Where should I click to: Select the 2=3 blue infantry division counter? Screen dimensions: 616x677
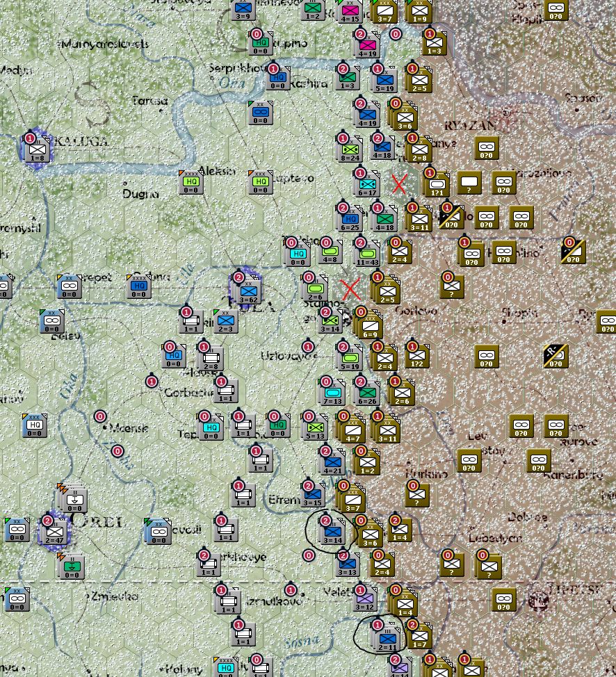[225, 321]
